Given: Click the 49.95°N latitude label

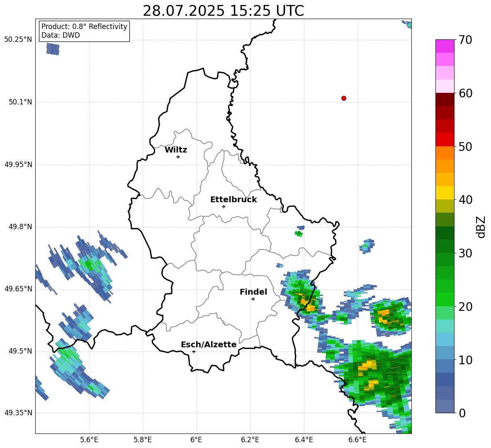Looking at the screenshot, I should point(18,165).
